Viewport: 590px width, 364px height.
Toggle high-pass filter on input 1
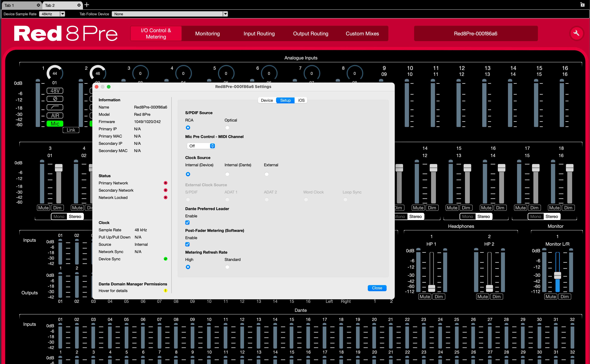55,107
